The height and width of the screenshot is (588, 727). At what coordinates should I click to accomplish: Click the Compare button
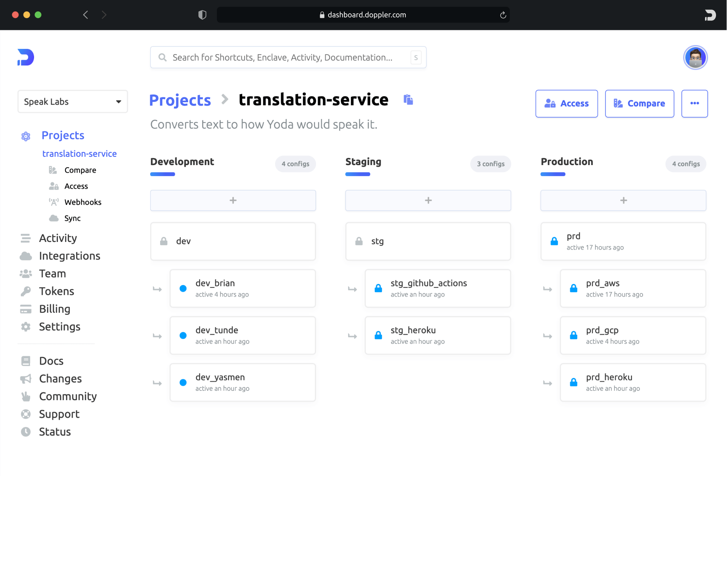(639, 103)
